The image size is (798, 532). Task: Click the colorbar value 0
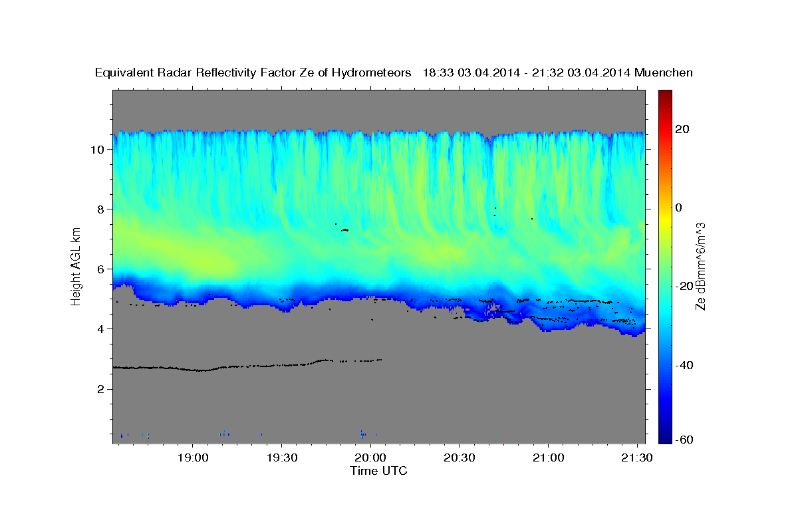[680, 207]
